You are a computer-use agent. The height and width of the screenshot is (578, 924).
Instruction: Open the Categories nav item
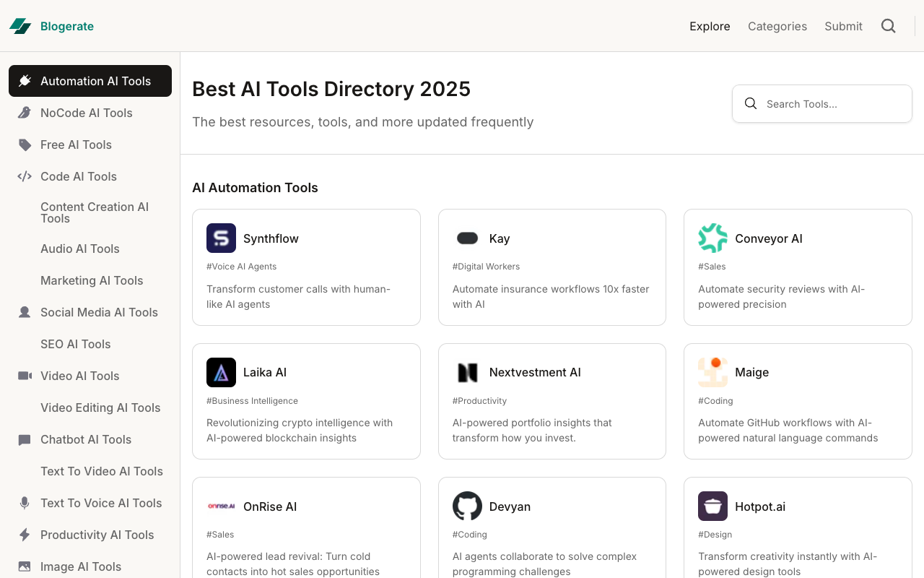(777, 26)
